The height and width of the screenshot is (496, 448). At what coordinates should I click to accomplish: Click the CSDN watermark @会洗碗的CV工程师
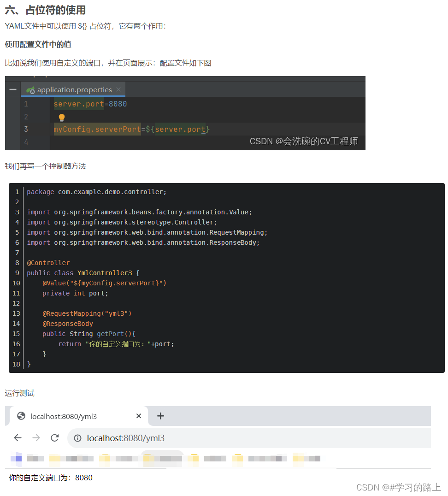click(304, 142)
